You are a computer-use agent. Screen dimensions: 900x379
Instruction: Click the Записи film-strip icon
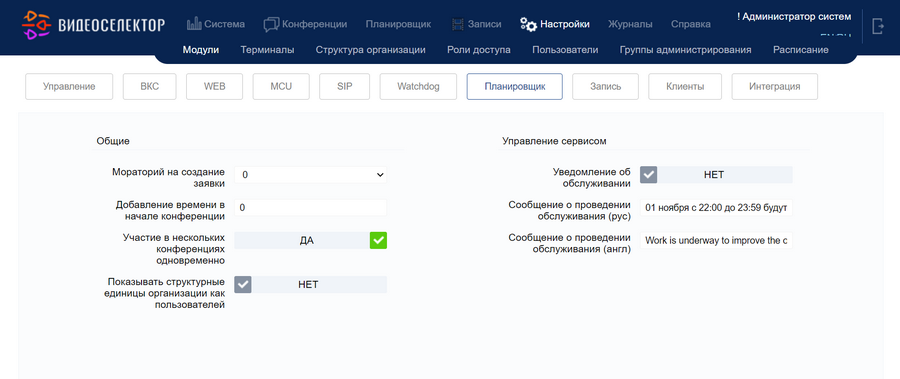click(x=457, y=24)
